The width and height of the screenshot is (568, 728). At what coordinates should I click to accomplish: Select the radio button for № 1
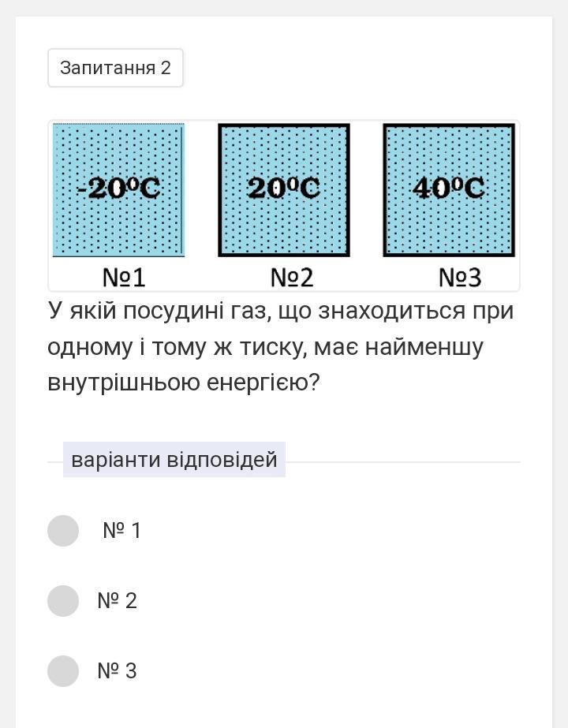[x=63, y=531]
